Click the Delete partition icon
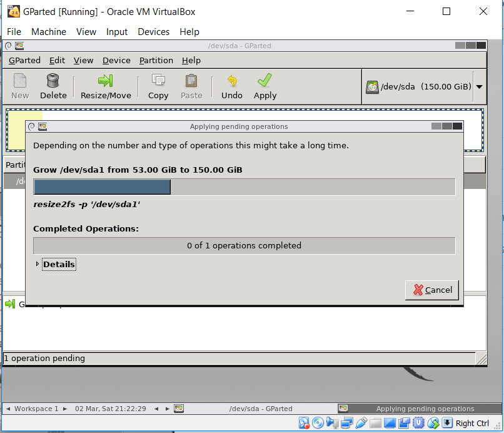 pos(53,86)
